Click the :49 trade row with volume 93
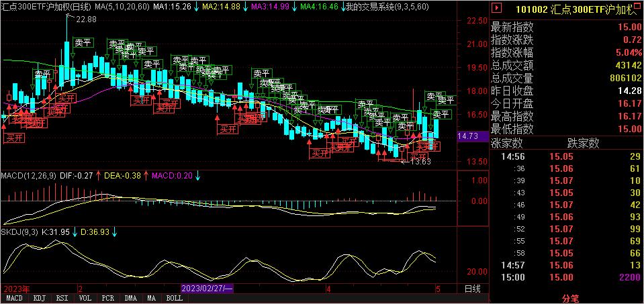The image size is (644, 304). [x=567, y=217]
